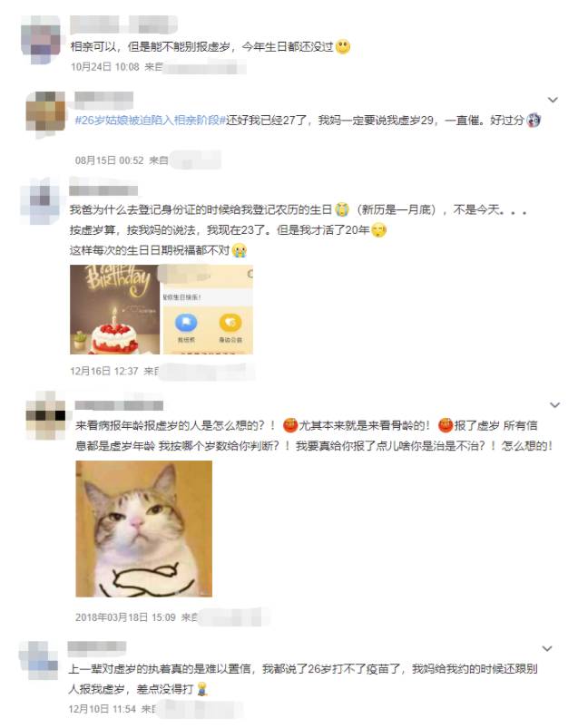Expand the options chevron on the 上一辈对虚岁 post
568x728 pixels.
click(547, 648)
